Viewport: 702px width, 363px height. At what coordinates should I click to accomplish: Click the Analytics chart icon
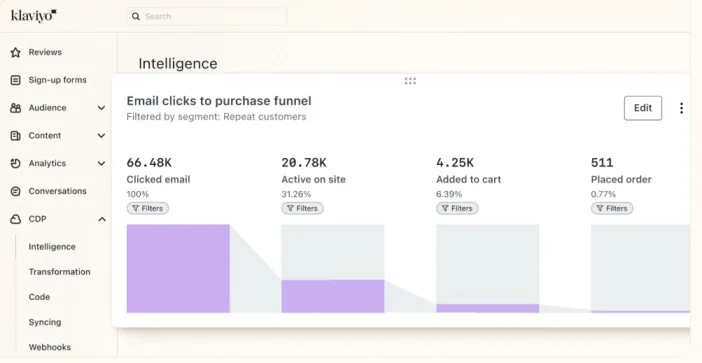pos(16,163)
